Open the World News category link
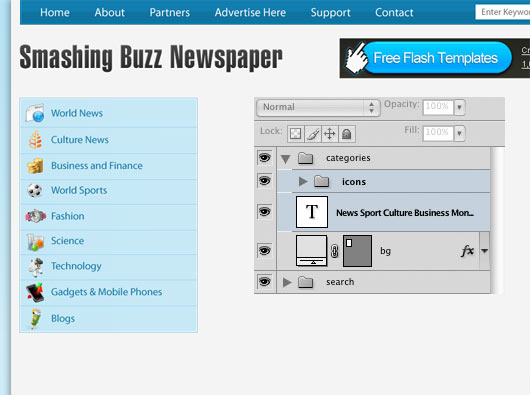Viewport: 530px width, 395px height. point(77,113)
